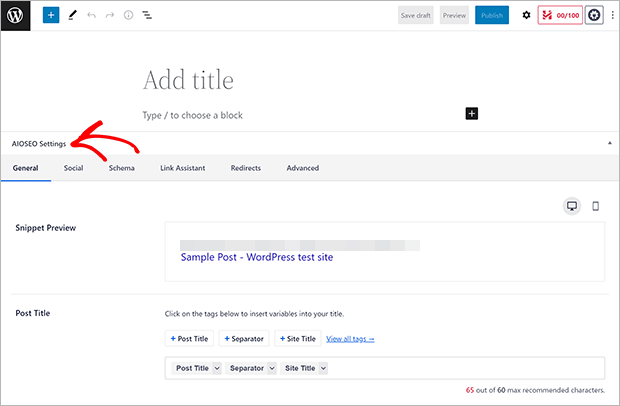Viewport: 620px width, 406px height.
Task: Switch to mobile snippet preview
Action: pos(596,205)
